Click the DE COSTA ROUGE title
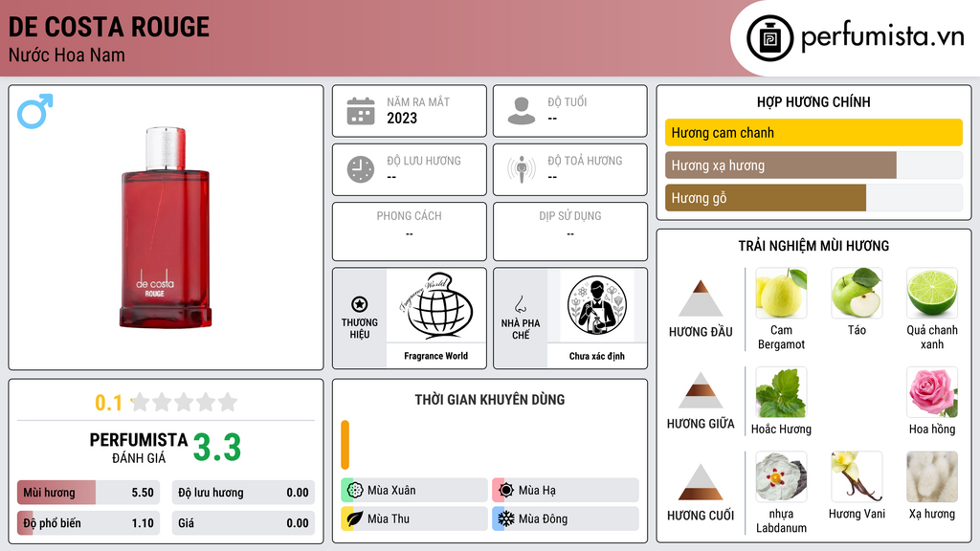 pos(109,27)
